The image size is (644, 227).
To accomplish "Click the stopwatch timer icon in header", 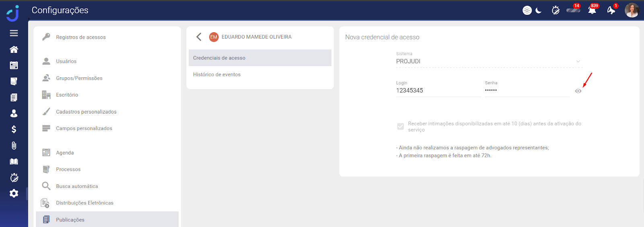I will 555,10.
